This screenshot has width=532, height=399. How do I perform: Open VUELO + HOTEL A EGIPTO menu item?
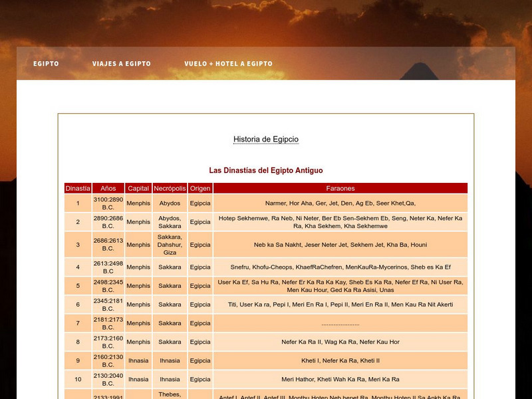(x=228, y=63)
